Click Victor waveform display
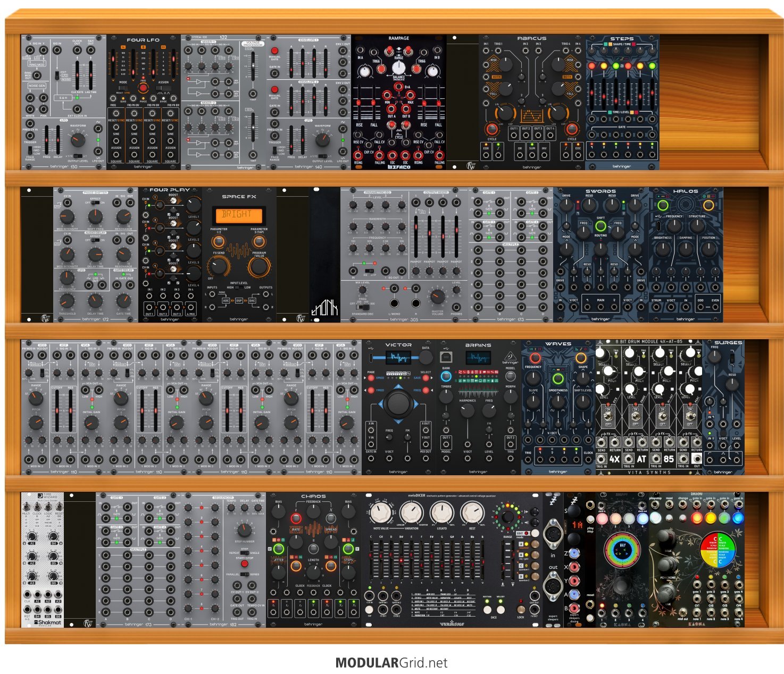This screenshot has width=784, height=674. (398, 358)
